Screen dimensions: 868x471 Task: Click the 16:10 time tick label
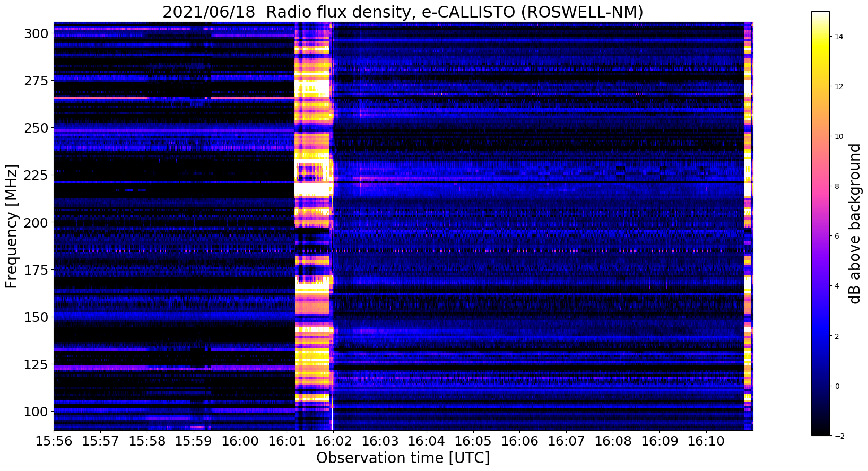click(706, 441)
